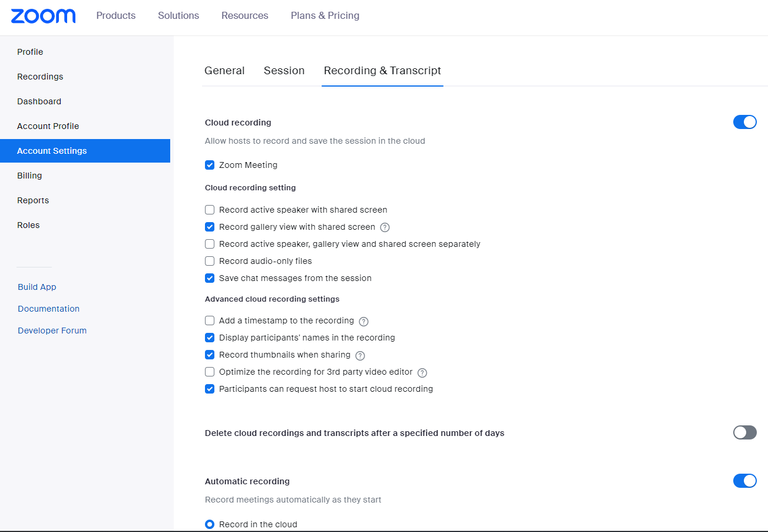The image size is (768, 532).
Task: Open the Session tab
Action: (x=284, y=71)
